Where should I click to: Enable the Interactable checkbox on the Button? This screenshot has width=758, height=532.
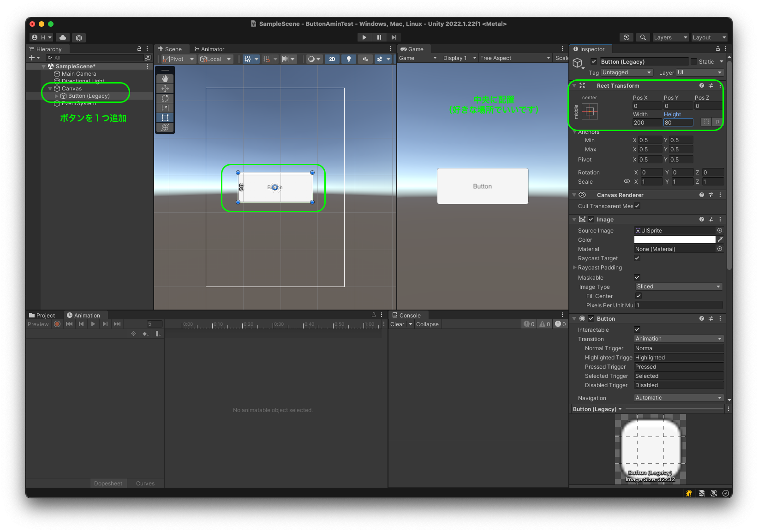pyautogui.click(x=637, y=329)
